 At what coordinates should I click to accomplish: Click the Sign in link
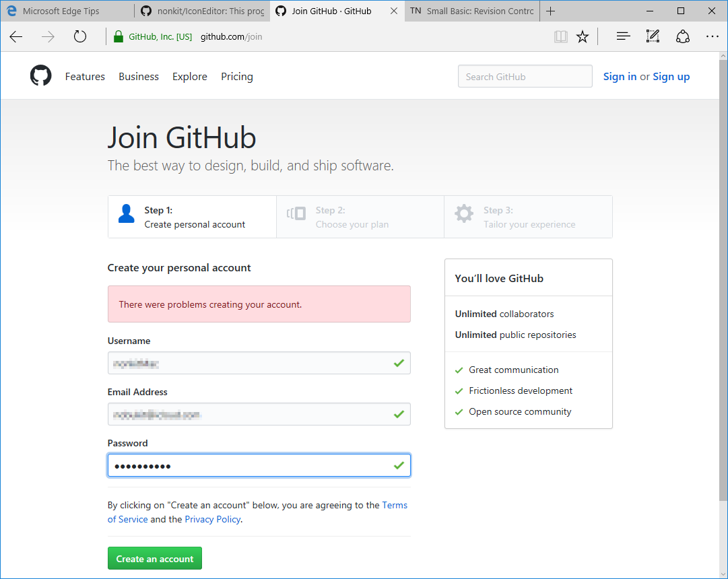click(x=620, y=77)
